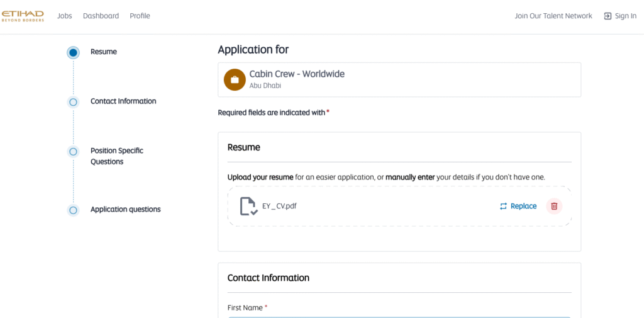Viewport: 644px width, 318px height.
Task: Select the Contact Information step circle
Action: point(74,101)
